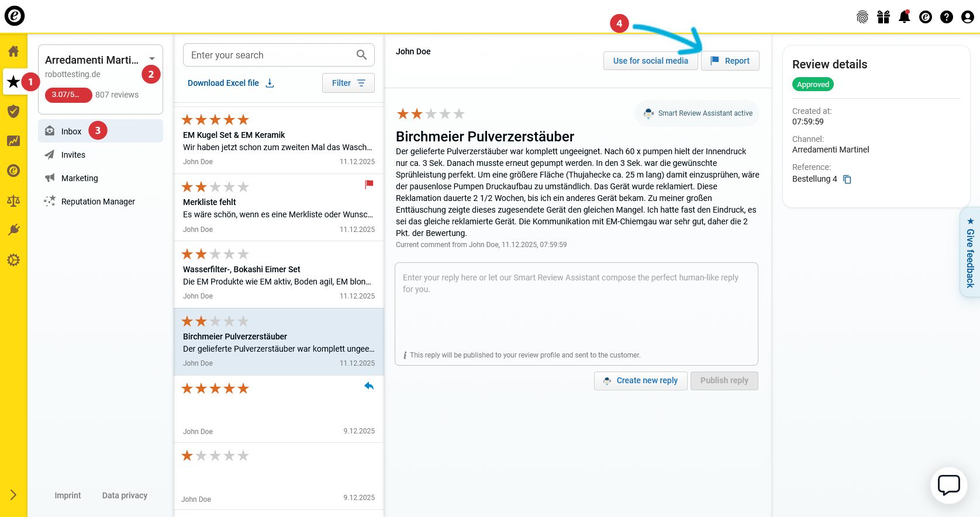The height and width of the screenshot is (517, 980).
Task: Open the shield checkmark sidebar icon
Action: coord(13,111)
